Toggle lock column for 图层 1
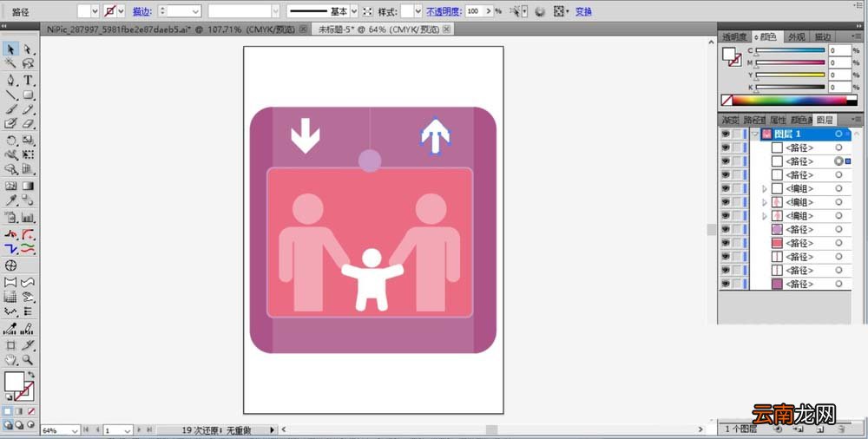The image size is (868, 439). [x=737, y=134]
